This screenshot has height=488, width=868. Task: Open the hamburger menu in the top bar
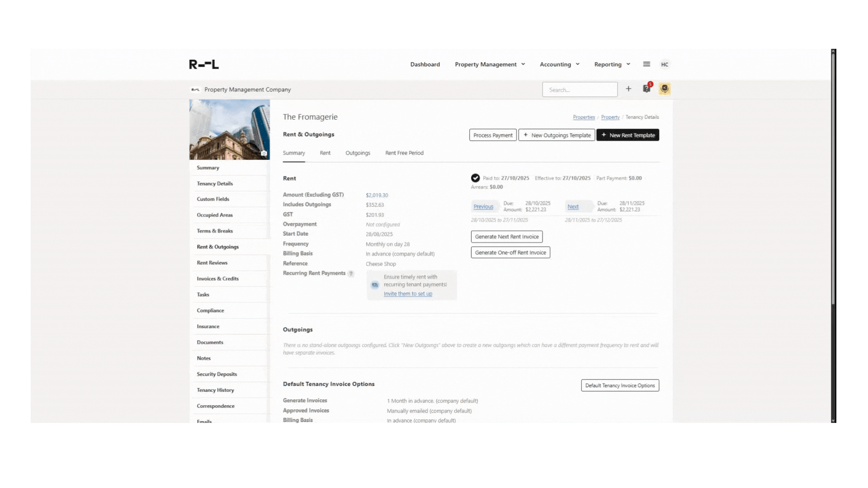click(646, 64)
